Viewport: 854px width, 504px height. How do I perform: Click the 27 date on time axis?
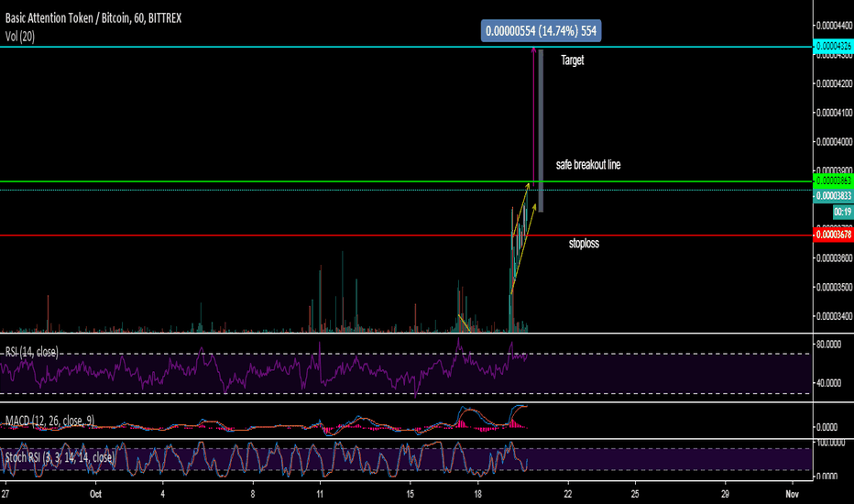5,494
